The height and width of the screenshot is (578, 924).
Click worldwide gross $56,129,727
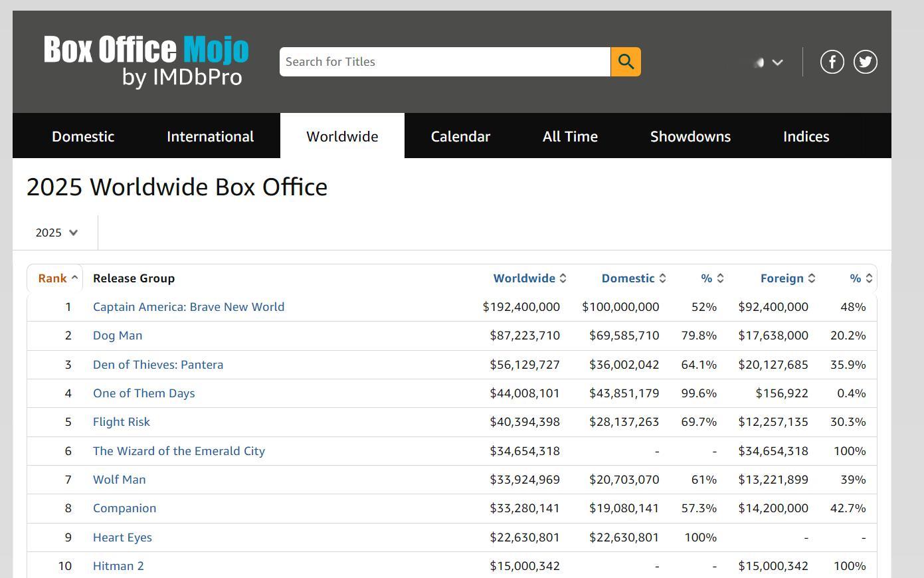pos(525,365)
